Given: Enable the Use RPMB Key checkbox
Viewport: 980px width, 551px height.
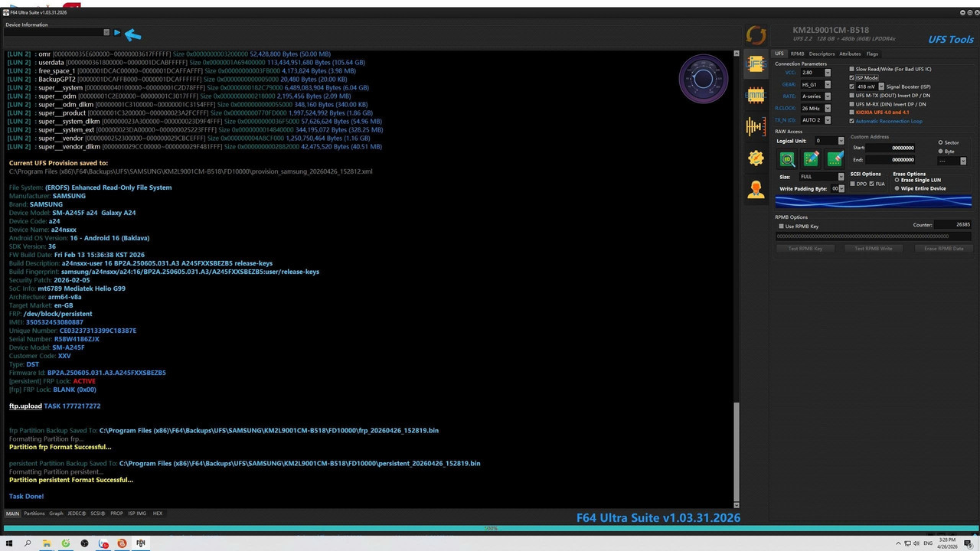Looking at the screenshot, I should click(x=781, y=226).
